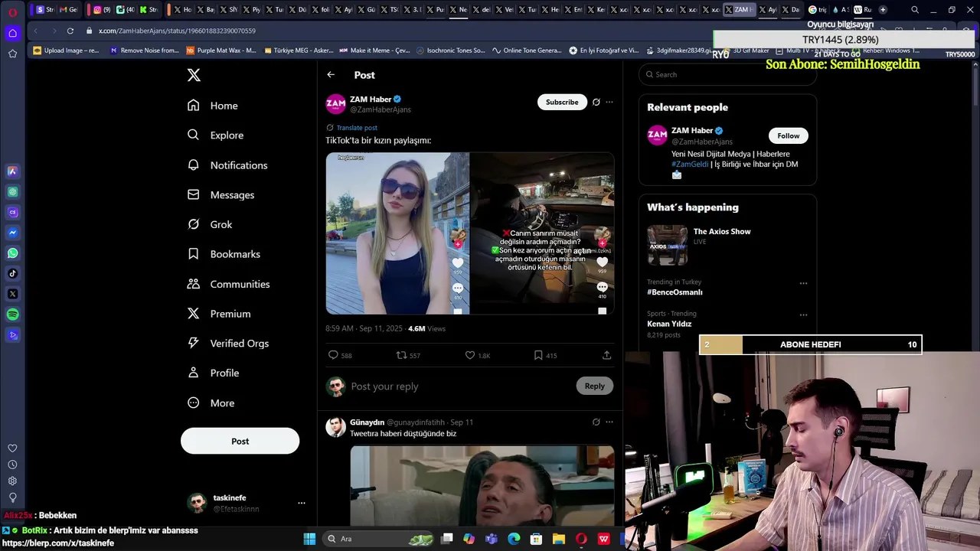Open Messenger in Opera sidebar
This screenshot has width=980, height=551.
[x=12, y=233]
